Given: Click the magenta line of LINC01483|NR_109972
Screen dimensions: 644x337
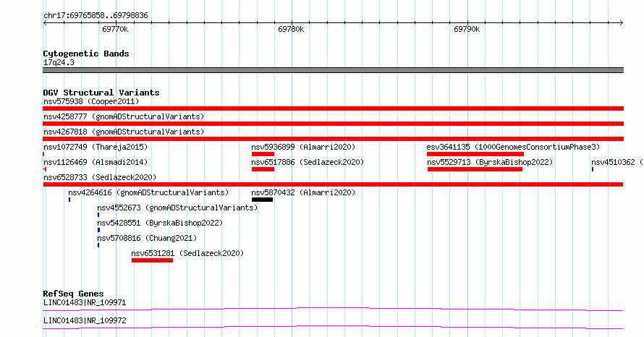Looking at the screenshot, I should 333,327.
